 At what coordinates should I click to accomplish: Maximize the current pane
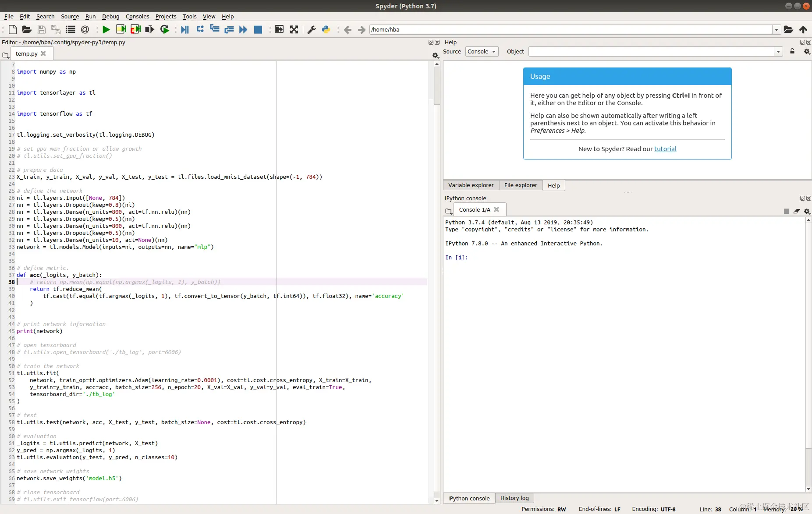[x=279, y=29]
